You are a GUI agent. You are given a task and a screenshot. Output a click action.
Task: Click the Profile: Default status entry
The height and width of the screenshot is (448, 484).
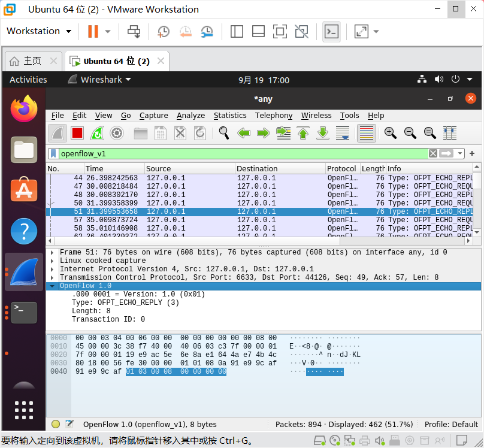(x=451, y=424)
